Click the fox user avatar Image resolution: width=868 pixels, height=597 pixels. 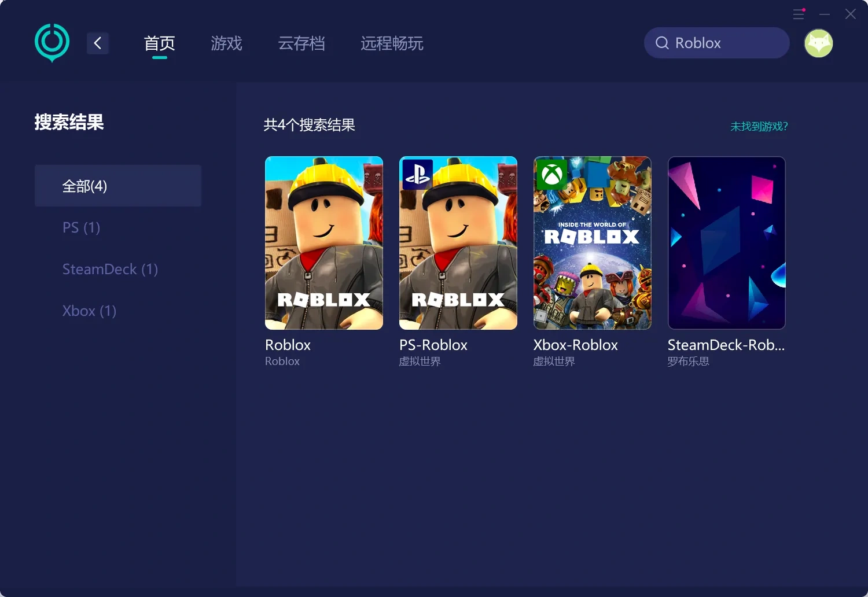(818, 43)
